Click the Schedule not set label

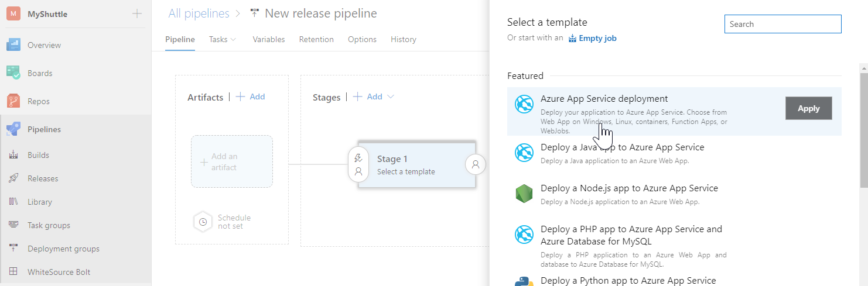coord(234,222)
